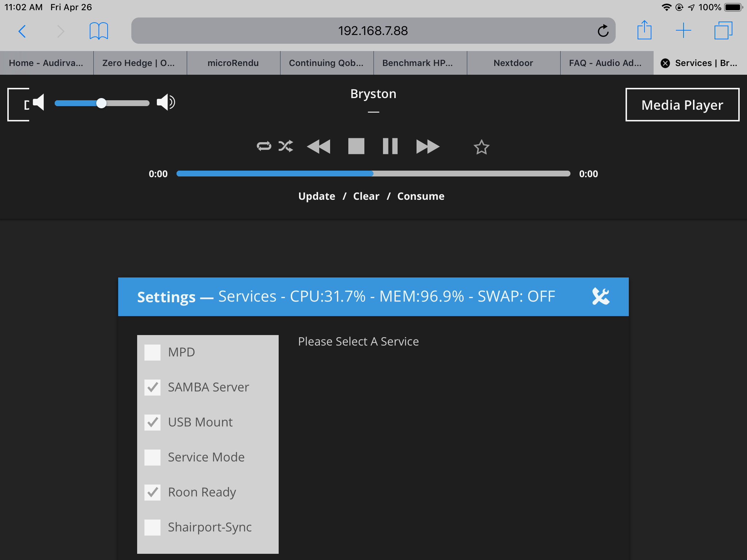The image size is (747, 560).
Task: Select the Roon Ready service label
Action: [202, 493]
